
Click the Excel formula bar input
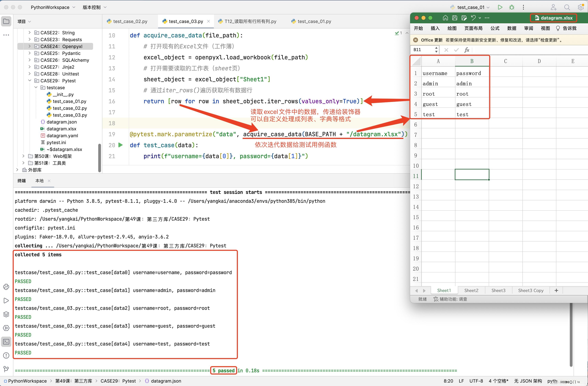coord(530,50)
